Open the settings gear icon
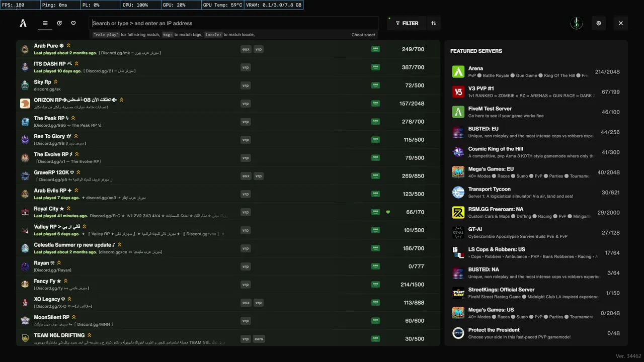644x362 pixels. click(599, 23)
